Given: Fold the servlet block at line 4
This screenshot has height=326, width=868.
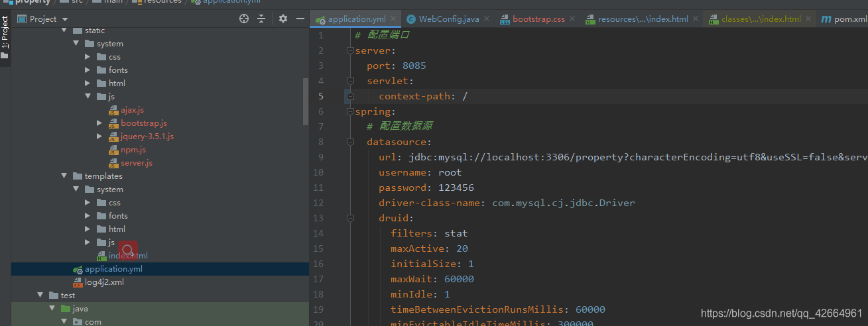Looking at the screenshot, I should coord(349,81).
